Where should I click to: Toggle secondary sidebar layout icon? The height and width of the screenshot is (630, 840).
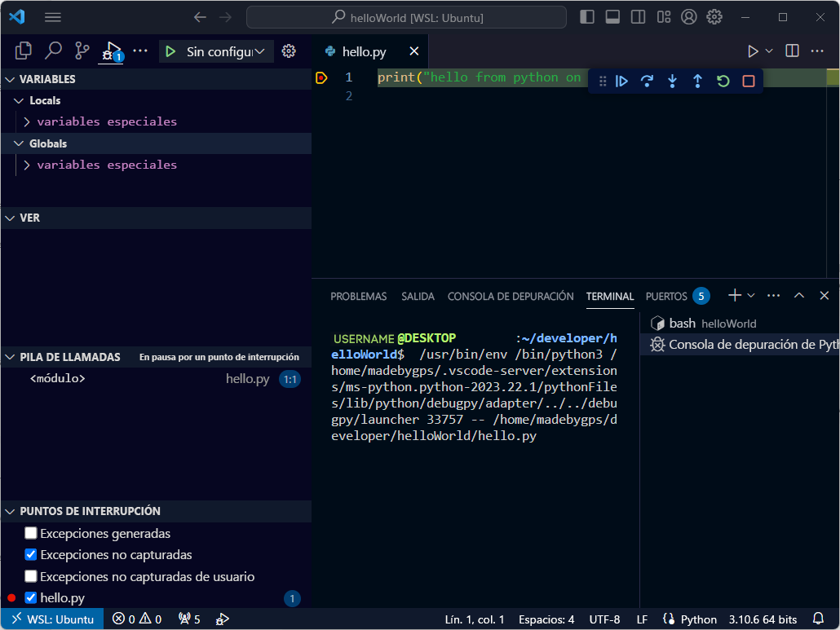point(638,17)
